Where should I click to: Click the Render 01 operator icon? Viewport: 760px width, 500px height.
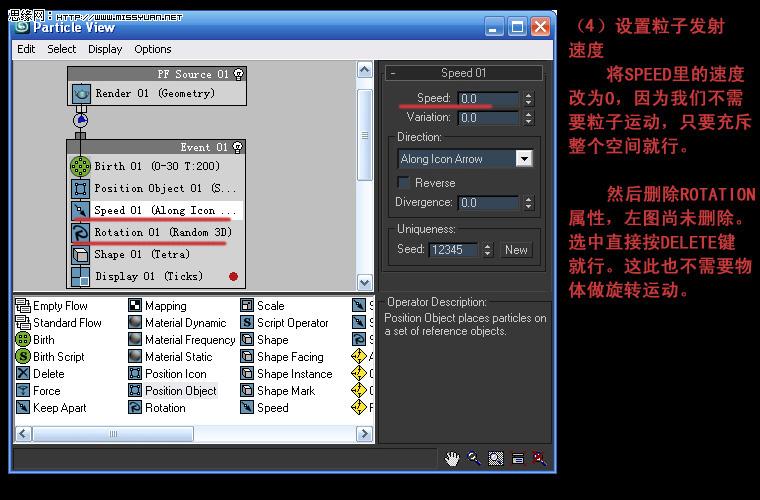click(81, 94)
